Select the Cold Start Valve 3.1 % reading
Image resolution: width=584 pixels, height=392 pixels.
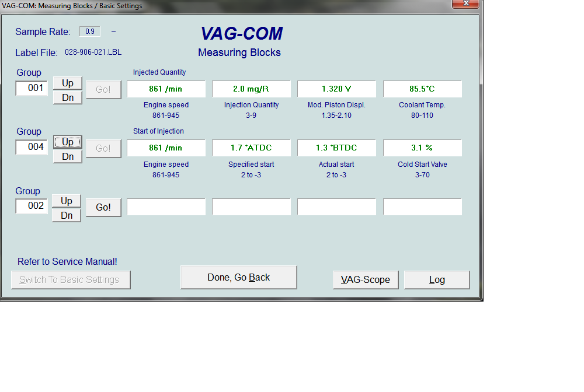point(422,148)
